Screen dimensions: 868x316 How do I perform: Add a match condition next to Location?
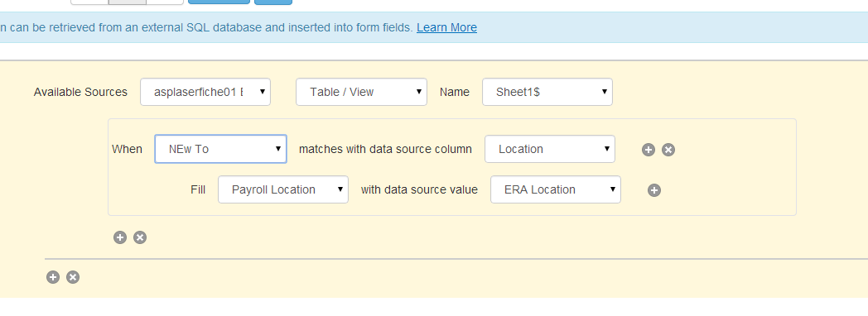point(649,150)
